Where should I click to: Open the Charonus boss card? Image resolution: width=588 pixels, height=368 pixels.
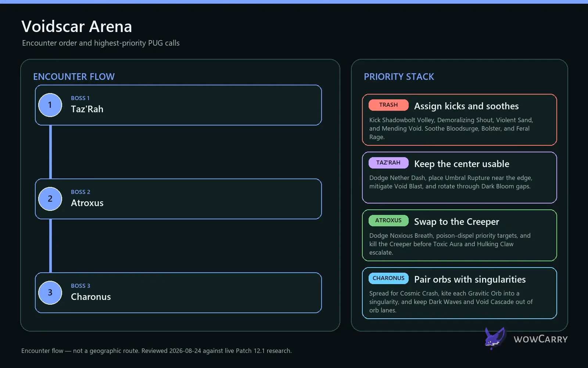(178, 293)
